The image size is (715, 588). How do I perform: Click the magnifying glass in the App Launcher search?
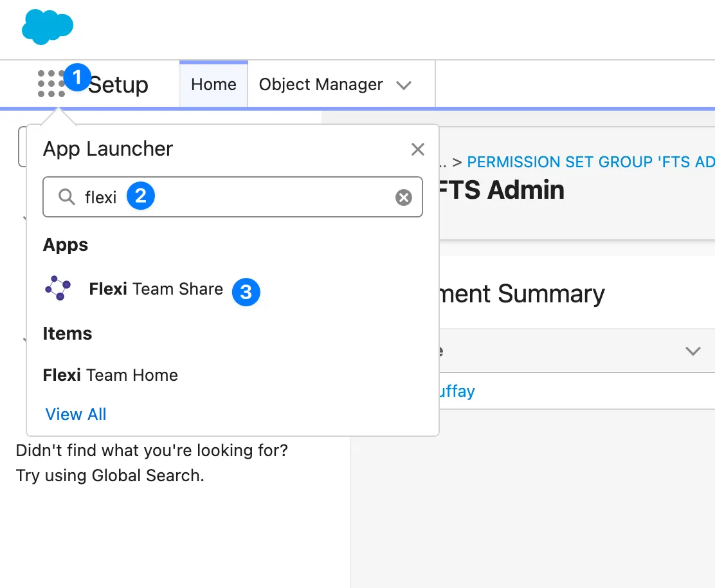click(x=66, y=197)
